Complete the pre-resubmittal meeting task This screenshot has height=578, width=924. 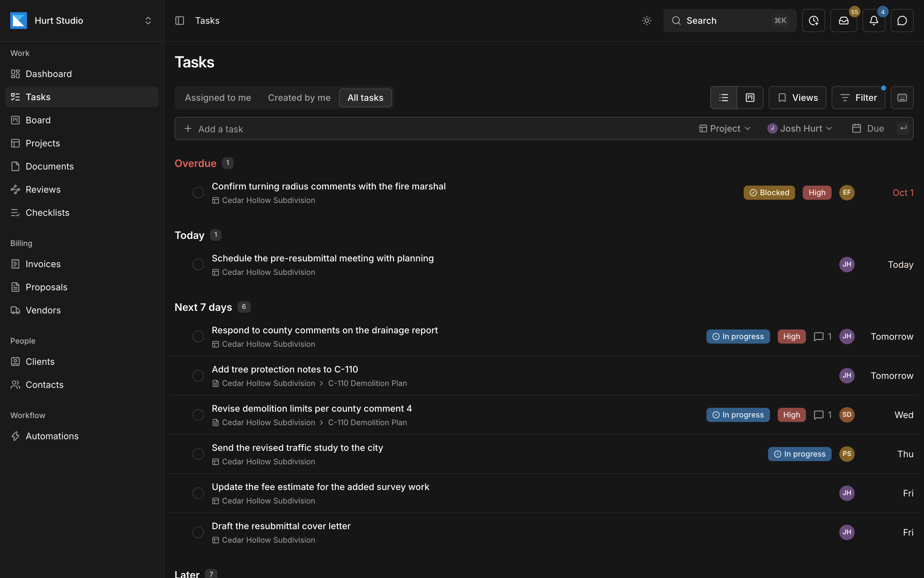point(198,265)
